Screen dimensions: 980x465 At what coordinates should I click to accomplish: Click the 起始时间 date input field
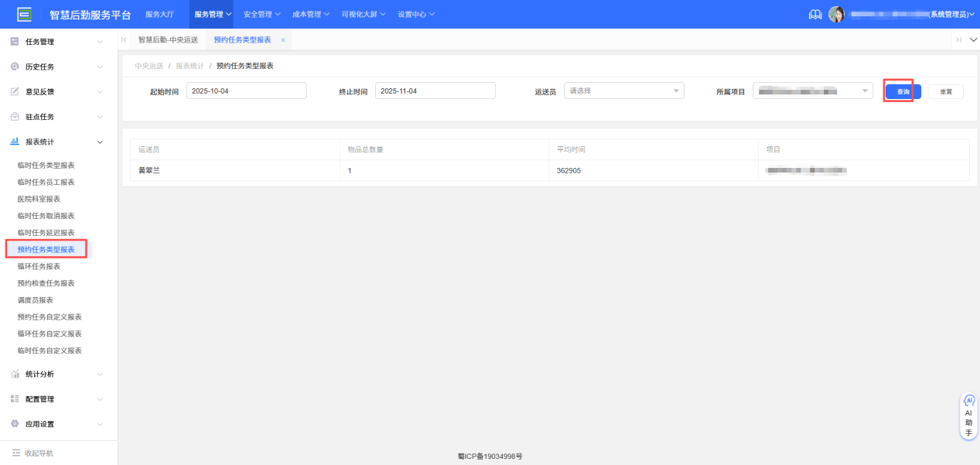pyautogui.click(x=246, y=90)
